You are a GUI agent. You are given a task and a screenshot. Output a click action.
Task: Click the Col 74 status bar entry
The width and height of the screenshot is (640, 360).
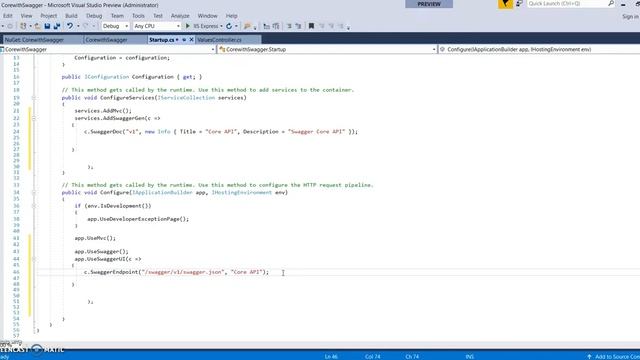(373, 356)
